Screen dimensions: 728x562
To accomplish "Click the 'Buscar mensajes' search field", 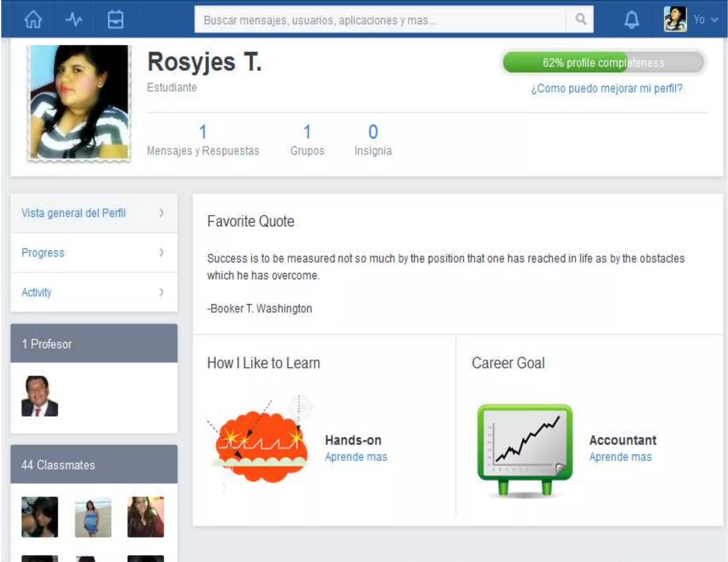I will click(380, 20).
